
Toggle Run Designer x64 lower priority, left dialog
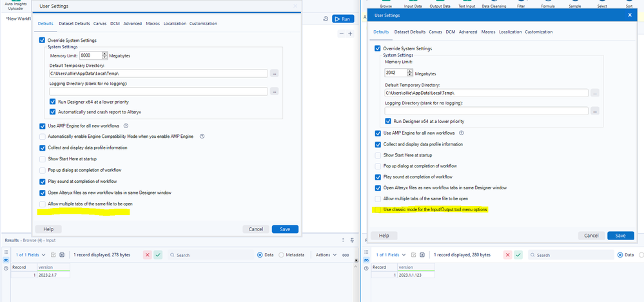click(x=53, y=102)
